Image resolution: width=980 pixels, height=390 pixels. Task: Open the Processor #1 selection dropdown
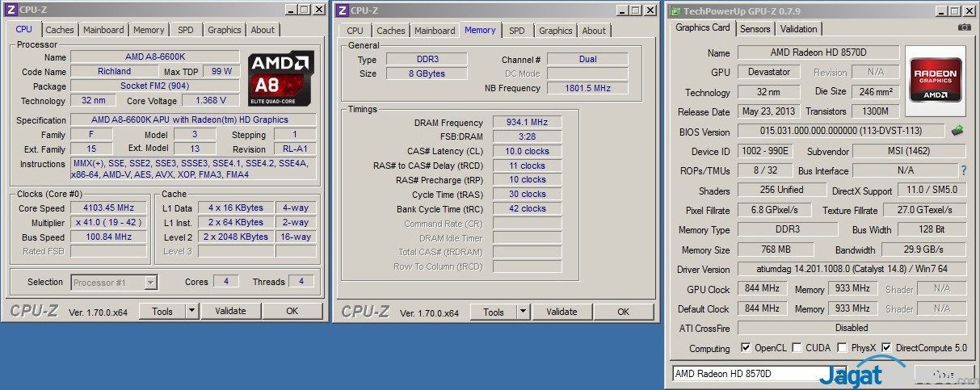point(150,282)
